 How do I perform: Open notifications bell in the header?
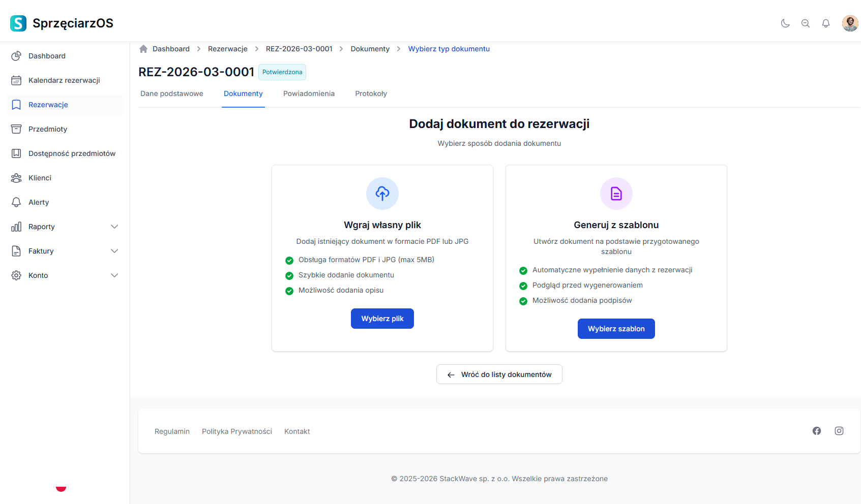point(826,23)
